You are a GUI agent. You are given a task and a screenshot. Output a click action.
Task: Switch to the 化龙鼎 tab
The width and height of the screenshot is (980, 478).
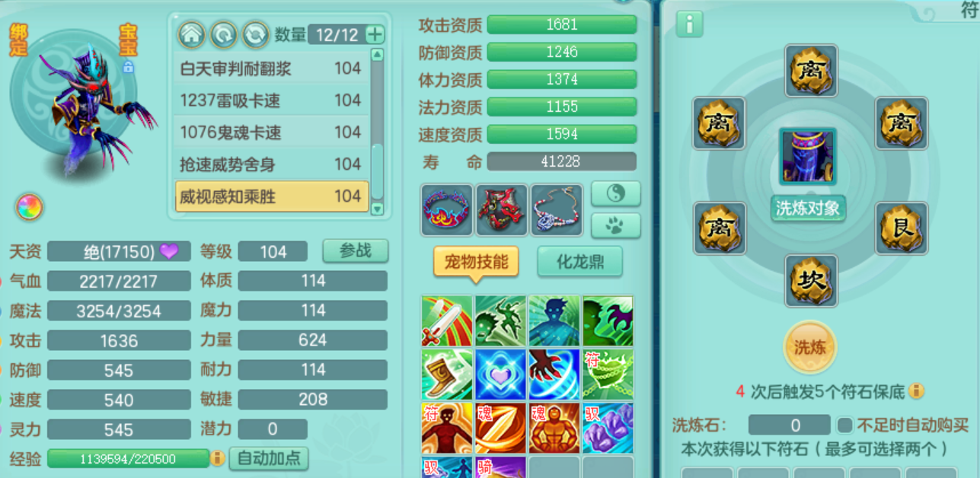(579, 263)
